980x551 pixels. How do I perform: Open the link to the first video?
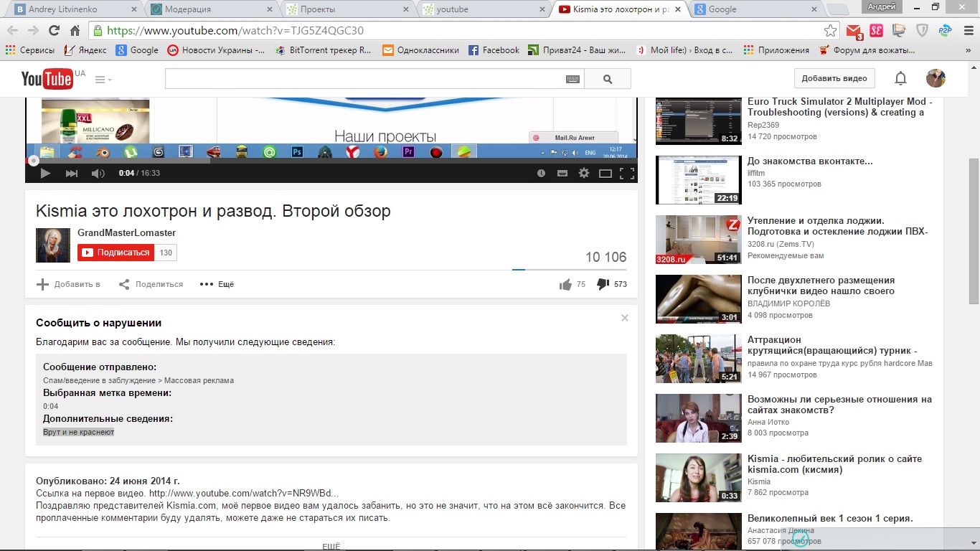click(x=244, y=494)
